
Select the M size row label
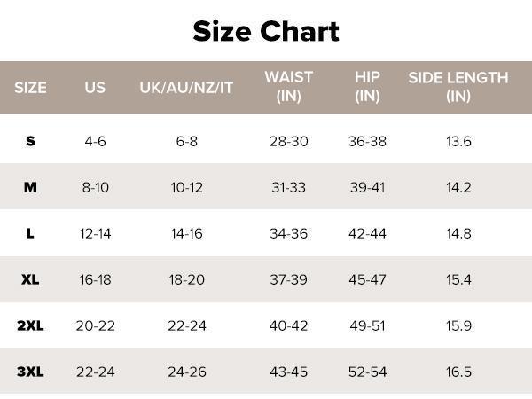30,187
